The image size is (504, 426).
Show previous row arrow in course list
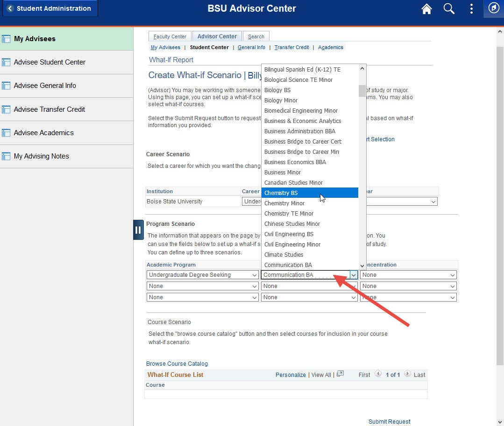(378, 374)
